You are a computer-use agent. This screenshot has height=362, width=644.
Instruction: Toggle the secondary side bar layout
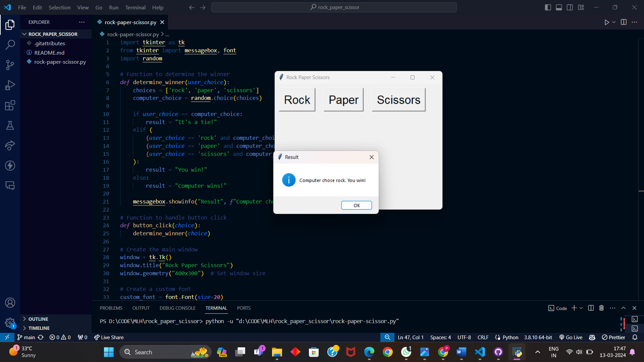tap(570, 7)
